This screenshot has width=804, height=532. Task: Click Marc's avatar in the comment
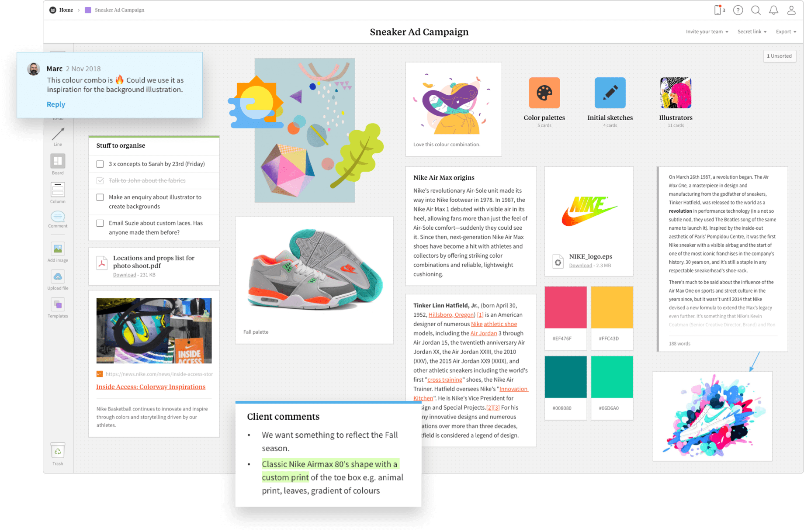click(34, 69)
